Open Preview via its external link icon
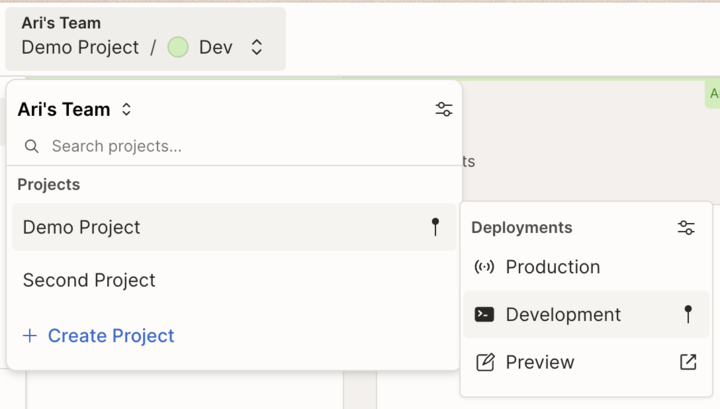Image resolution: width=720 pixels, height=409 pixels. click(688, 362)
